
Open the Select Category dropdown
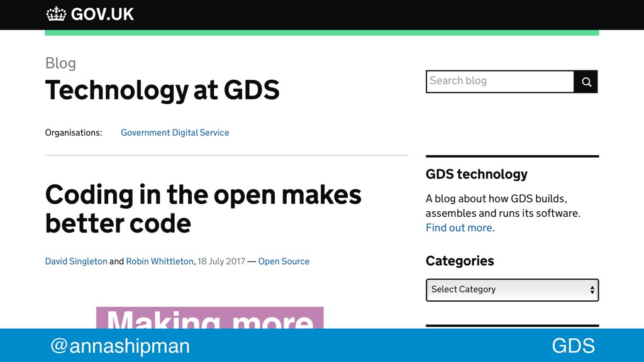[512, 290]
